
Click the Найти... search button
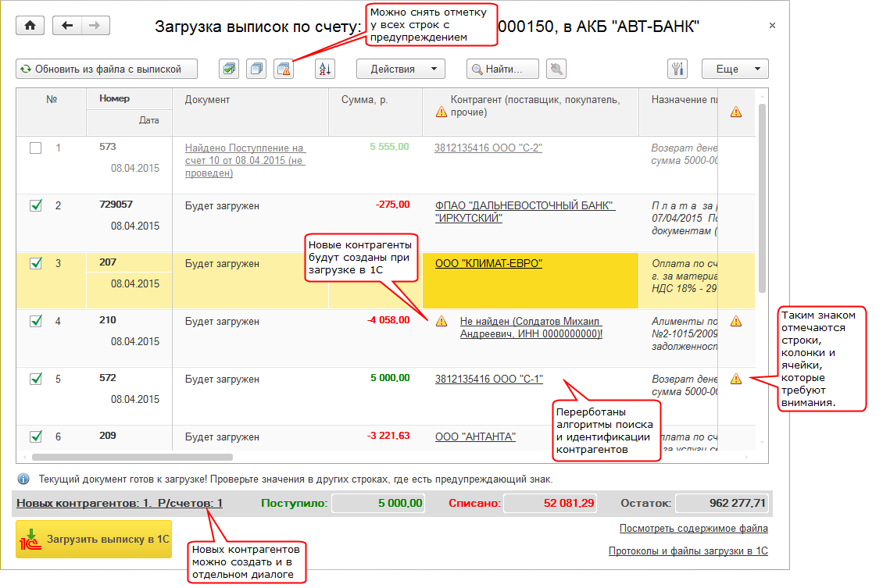coord(502,69)
